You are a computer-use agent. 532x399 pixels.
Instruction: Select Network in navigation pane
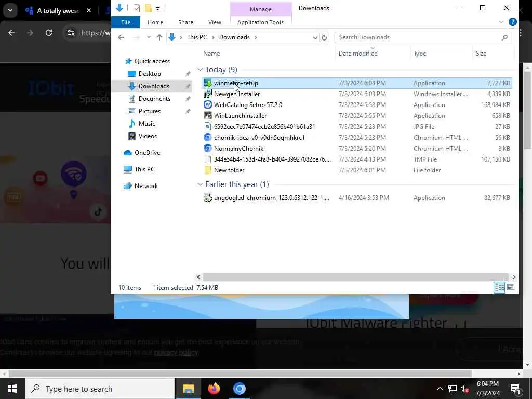(x=146, y=186)
